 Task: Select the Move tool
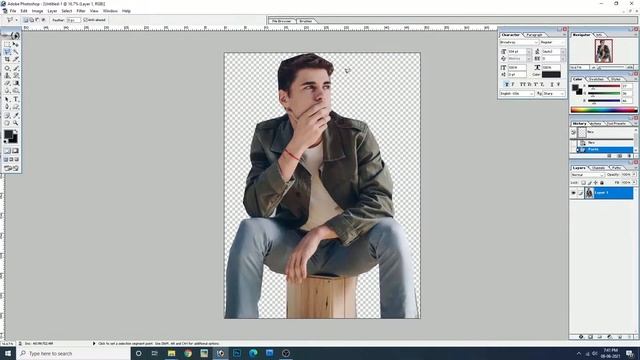16,44
